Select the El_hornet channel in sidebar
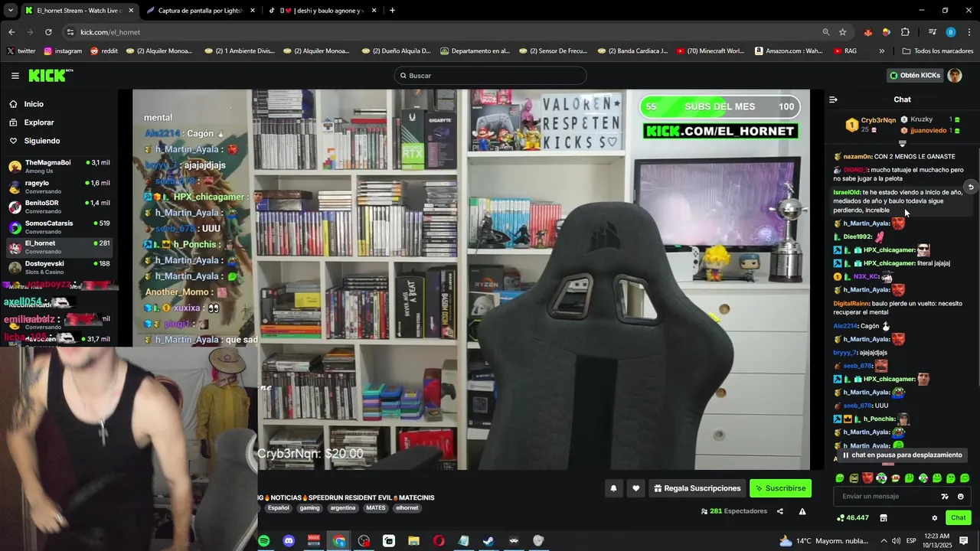Viewport: 980px width, 551px height. pyautogui.click(x=60, y=247)
